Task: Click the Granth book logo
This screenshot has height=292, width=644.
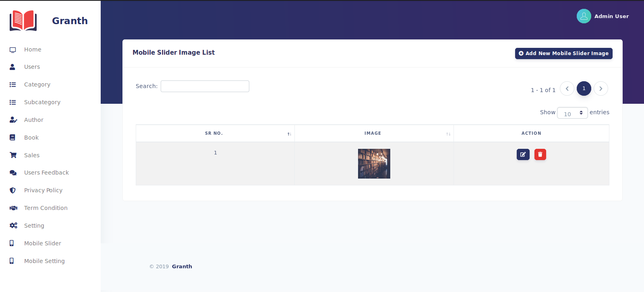Action: click(x=23, y=21)
